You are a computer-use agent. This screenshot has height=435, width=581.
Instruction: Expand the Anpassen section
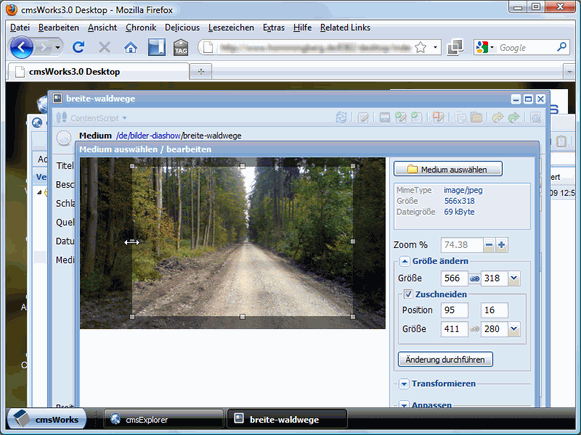[x=404, y=404]
